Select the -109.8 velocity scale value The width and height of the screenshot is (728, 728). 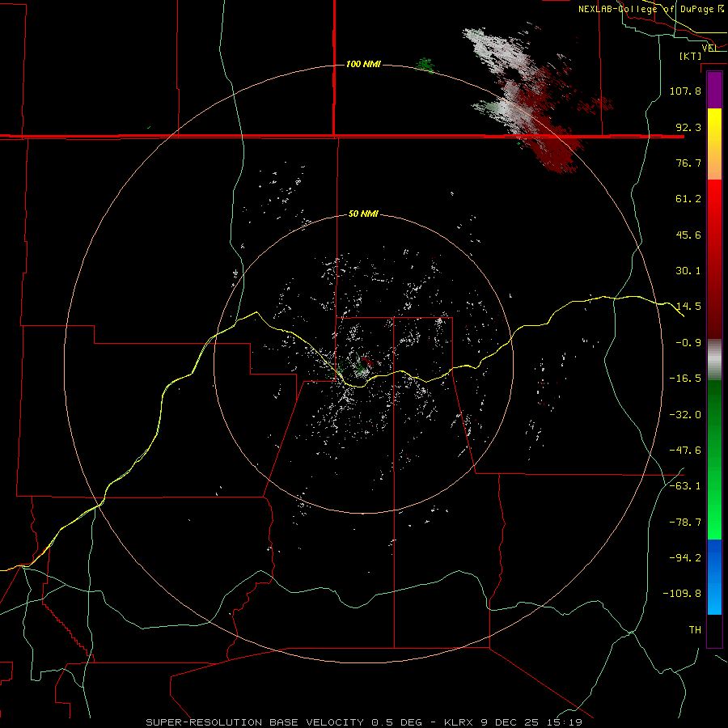pyautogui.click(x=682, y=594)
